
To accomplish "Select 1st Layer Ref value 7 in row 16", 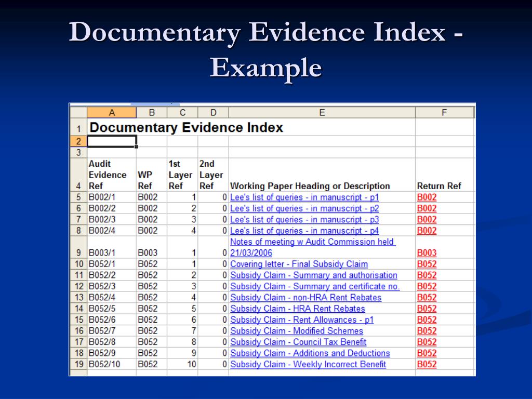I will [x=182, y=331].
